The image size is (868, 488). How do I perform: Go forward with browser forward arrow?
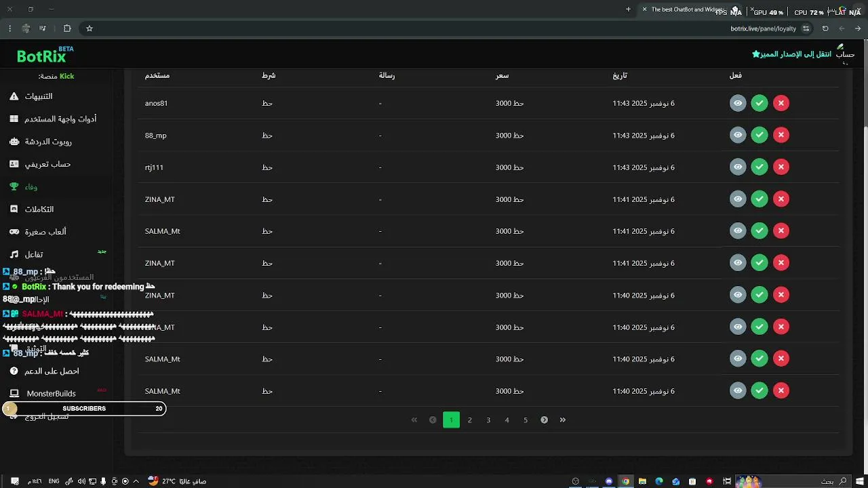[842, 28]
